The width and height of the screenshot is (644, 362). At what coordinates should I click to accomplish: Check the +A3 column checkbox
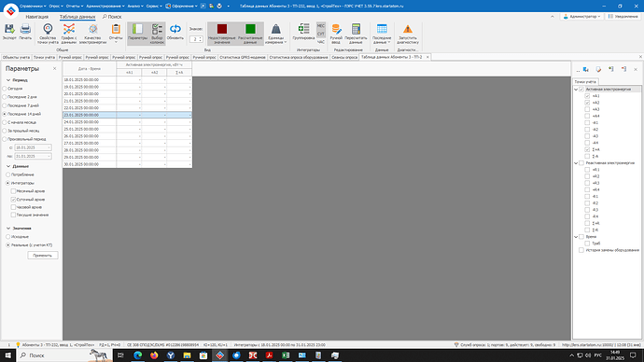point(587,109)
